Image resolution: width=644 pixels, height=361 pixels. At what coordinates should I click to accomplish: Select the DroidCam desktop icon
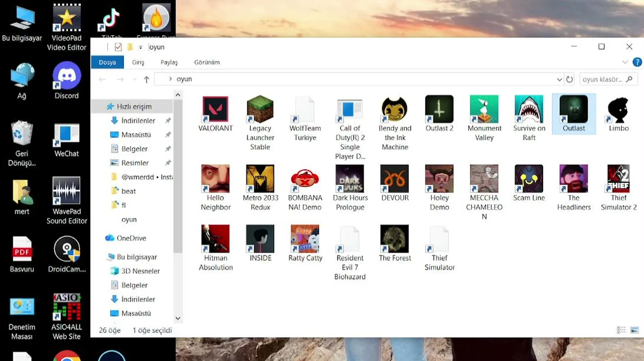pyautogui.click(x=67, y=255)
